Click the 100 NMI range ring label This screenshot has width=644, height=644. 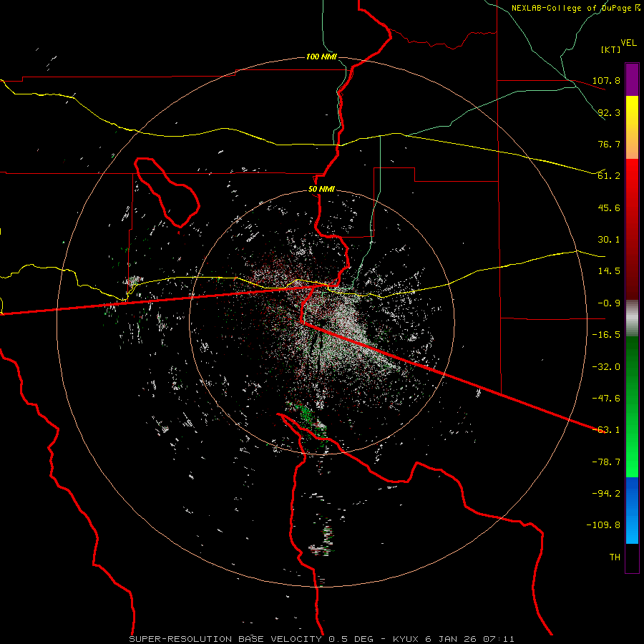tap(321, 57)
